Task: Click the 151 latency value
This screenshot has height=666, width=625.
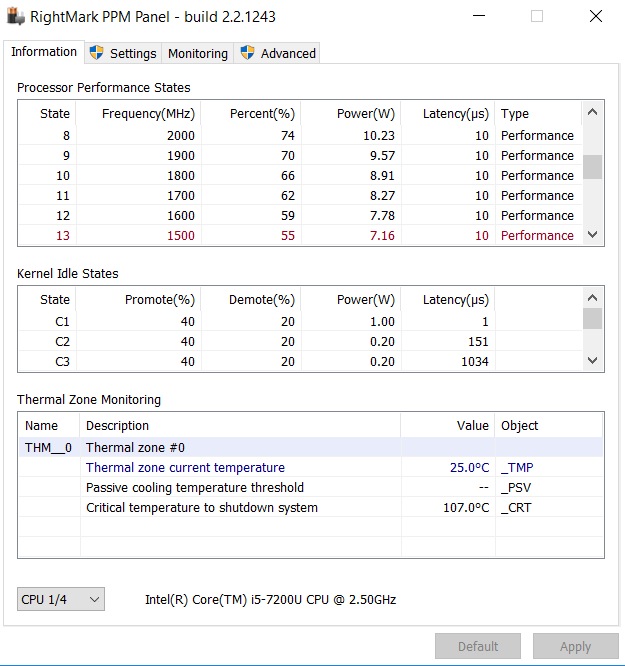Action: [x=478, y=341]
